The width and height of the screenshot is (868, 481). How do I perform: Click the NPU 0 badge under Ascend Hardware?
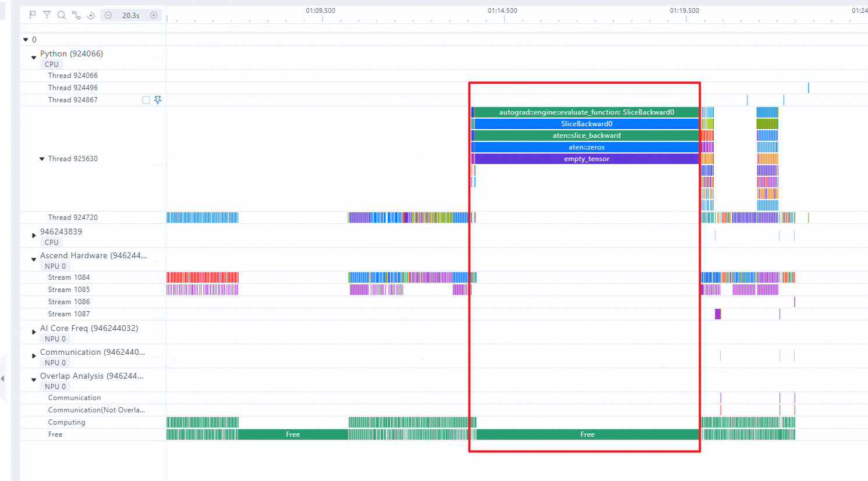click(x=55, y=266)
